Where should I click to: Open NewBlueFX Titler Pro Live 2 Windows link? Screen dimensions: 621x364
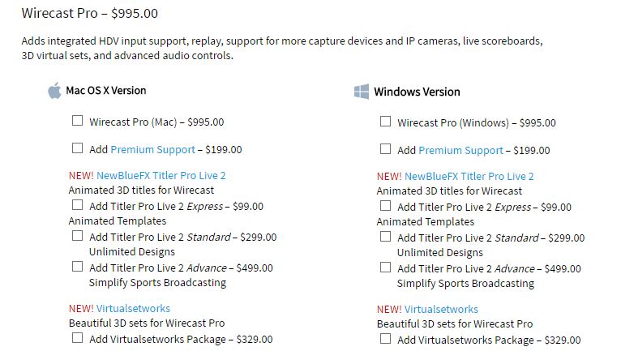coord(469,176)
